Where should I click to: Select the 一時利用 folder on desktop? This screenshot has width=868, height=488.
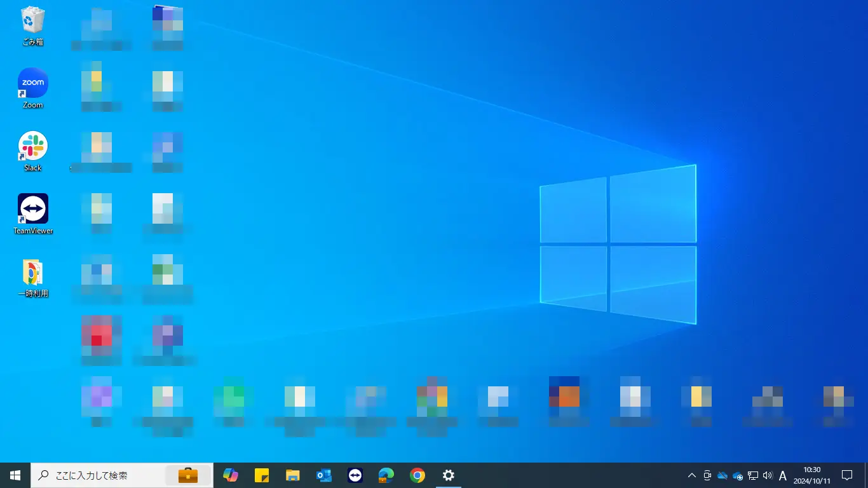[32, 278]
